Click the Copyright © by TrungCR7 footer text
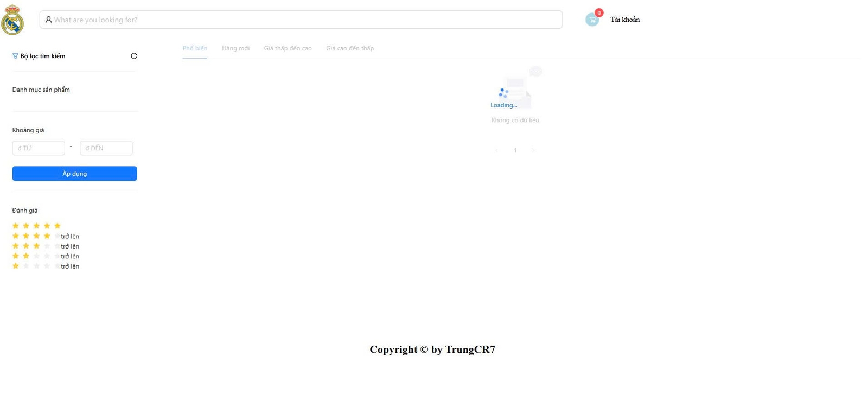The width and height of the screenshot is (868, 407). pos(432,349)
